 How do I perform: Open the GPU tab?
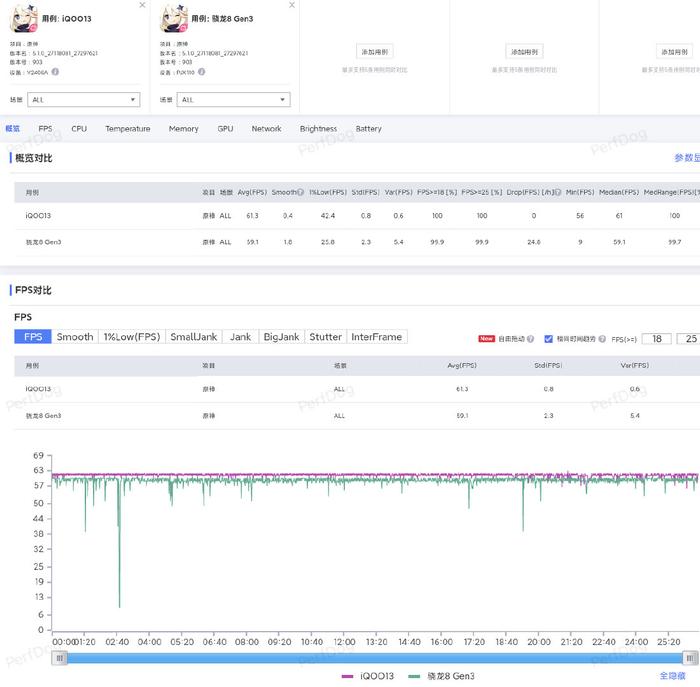click(225, 129)
